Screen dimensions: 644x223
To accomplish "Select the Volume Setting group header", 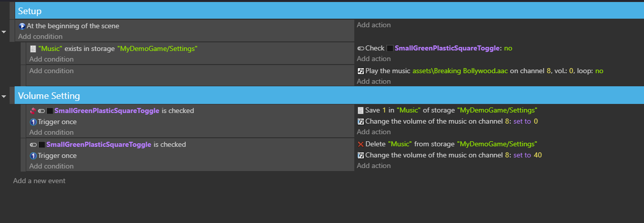I will [x=329, y=95].
